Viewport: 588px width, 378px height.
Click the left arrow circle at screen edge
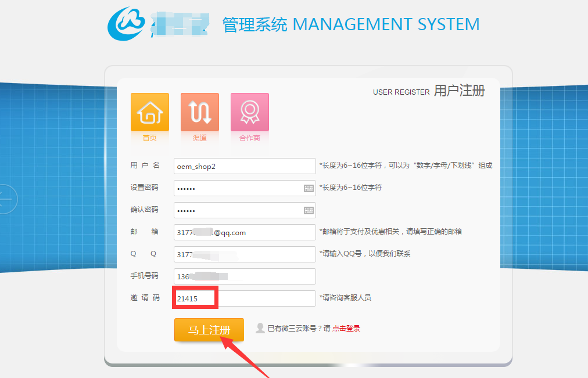[x=6, y=200]
